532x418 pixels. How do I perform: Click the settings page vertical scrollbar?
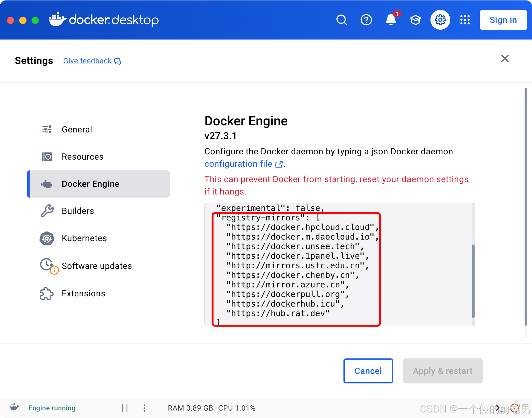(526, 207)
